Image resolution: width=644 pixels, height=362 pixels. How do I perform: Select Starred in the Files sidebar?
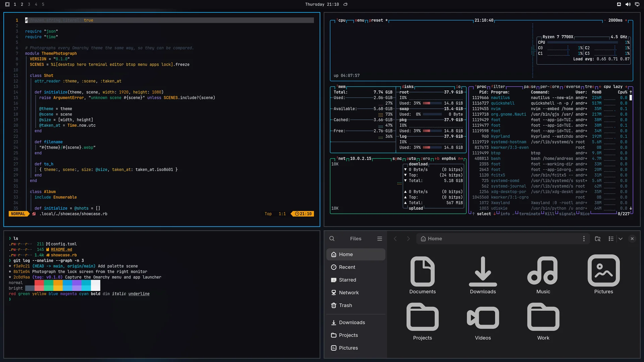pyautogui.click(x=356, y=280)
